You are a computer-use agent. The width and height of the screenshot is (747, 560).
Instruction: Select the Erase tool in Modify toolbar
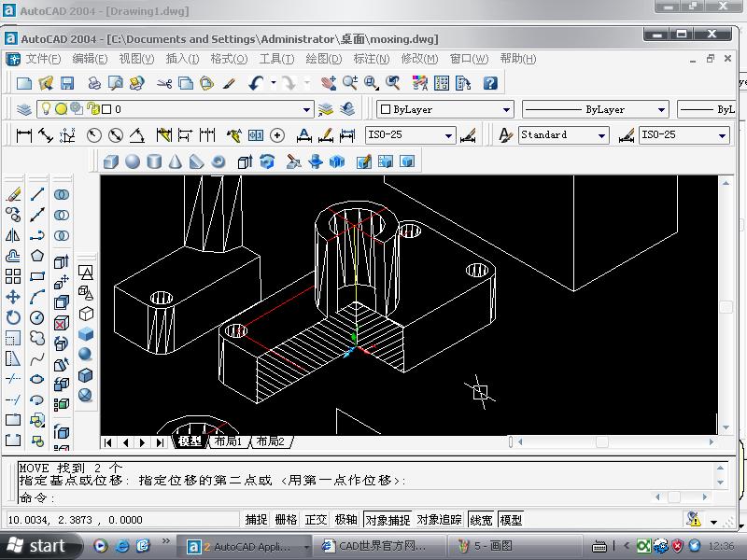[x=13, y=194]
